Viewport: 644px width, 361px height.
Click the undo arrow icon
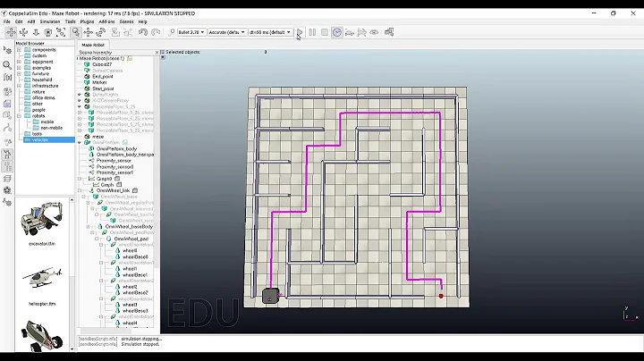click(x=143, y=32)
